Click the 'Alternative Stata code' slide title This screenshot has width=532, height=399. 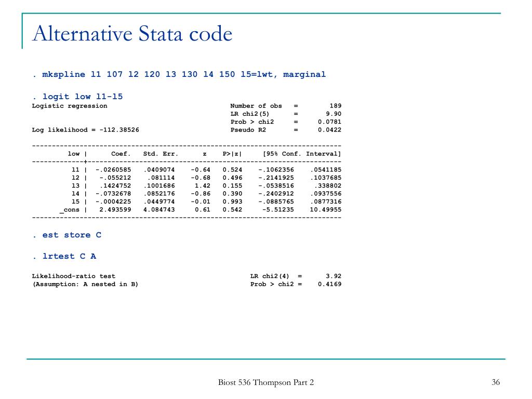[x=132, y=34]
